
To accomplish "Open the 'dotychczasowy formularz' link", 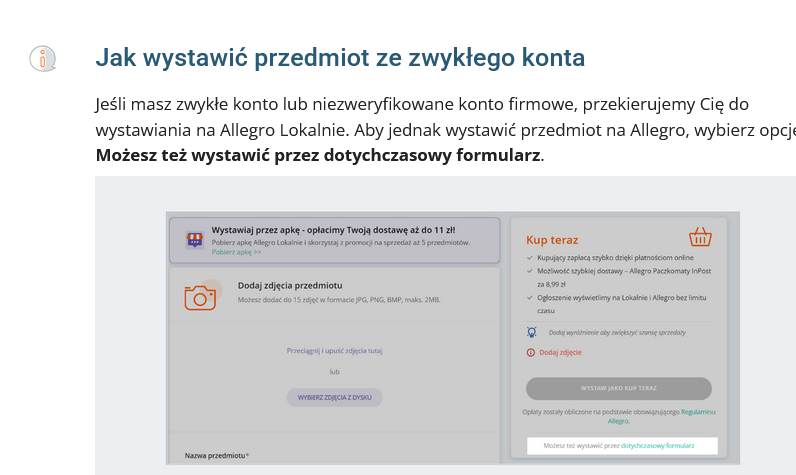I will click(657, 446).
